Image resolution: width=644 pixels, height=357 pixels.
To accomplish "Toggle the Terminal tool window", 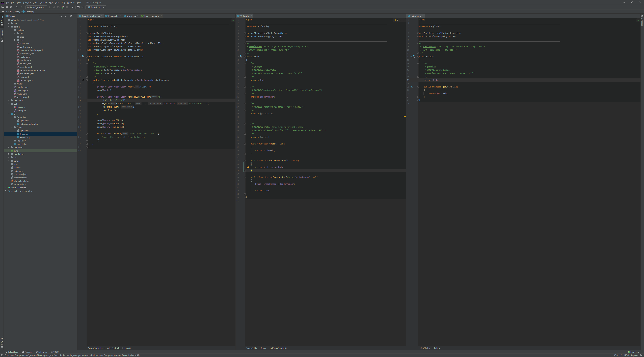I will point(27,352).
